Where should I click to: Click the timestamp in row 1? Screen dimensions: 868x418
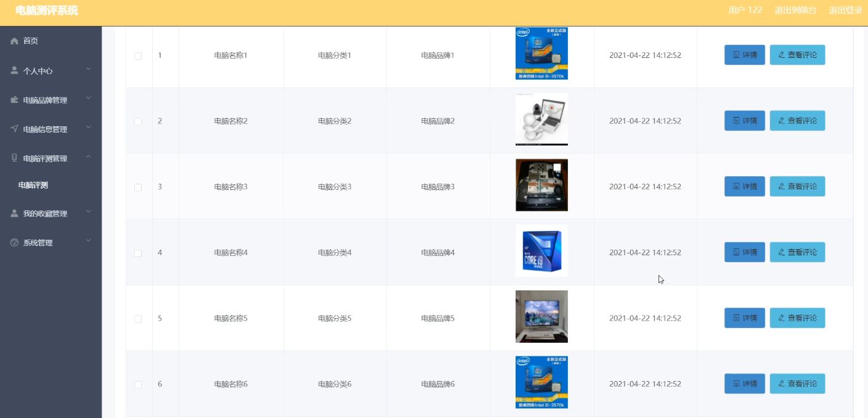(x=645, y=55)
